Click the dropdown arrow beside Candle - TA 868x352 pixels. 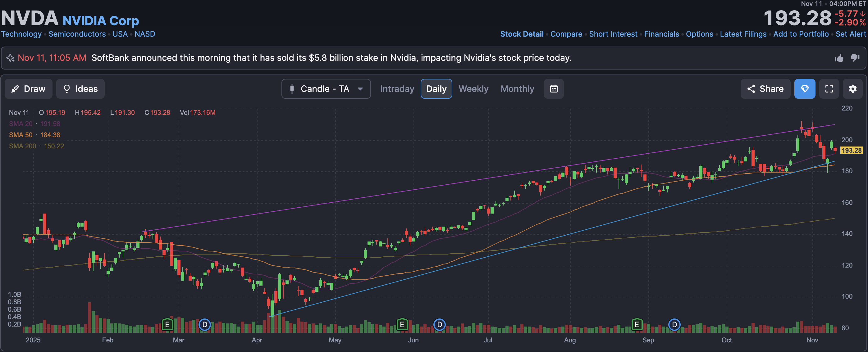click(360, 89)
